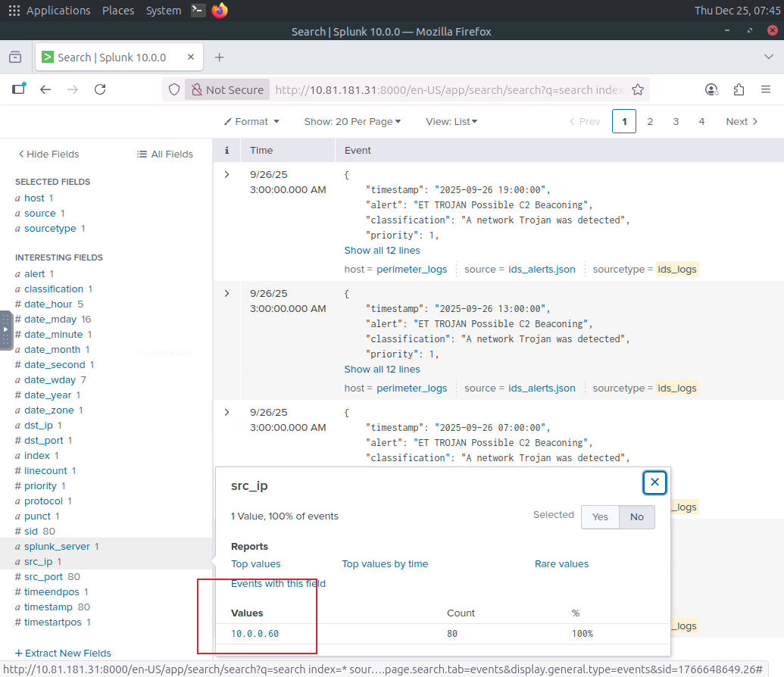Set Selected to Yes for src_ip
784x677 pixels.
600,516
